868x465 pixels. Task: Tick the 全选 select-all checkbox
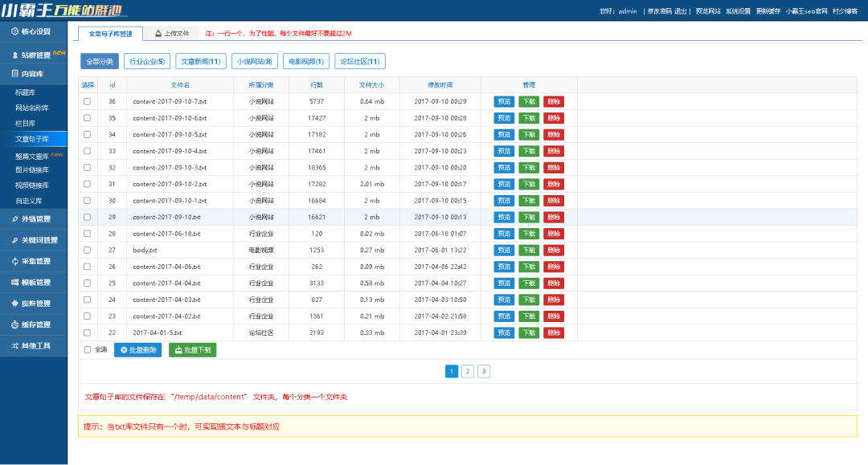(88, 349)
